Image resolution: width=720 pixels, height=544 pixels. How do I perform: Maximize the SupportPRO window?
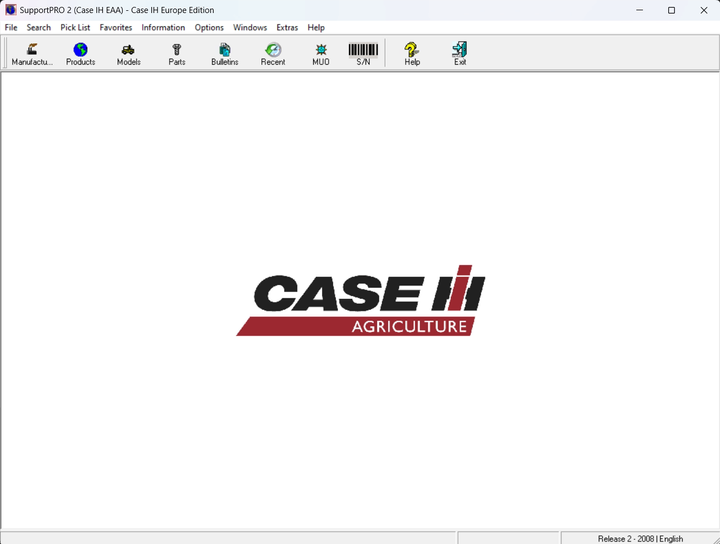click(x=671, y=10)
